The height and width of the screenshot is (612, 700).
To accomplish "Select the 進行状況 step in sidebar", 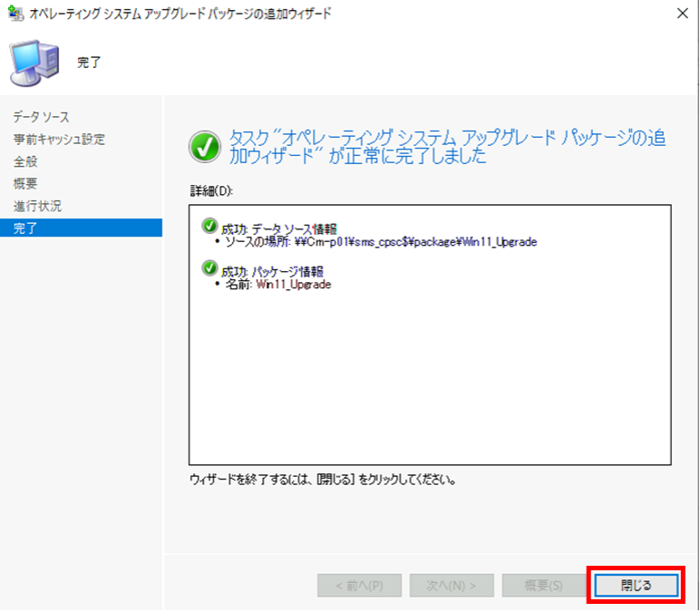I will click(37, 206).
